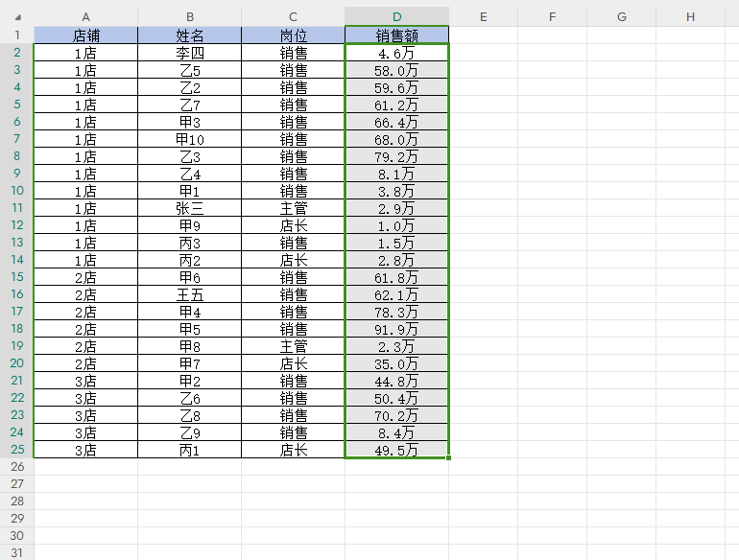739x560 pixels.
Task: Select the cell with 62.1万
Action: [x=396, y=294]
